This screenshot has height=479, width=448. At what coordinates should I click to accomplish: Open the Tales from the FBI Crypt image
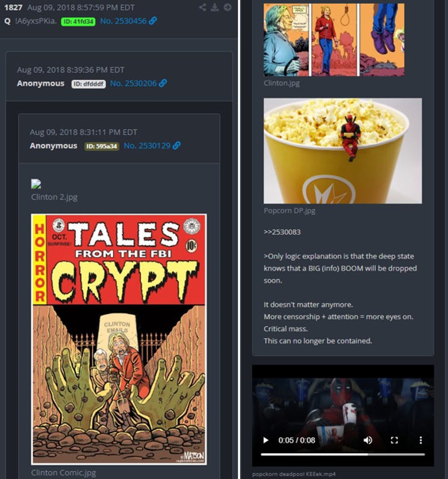pos(119,339)
